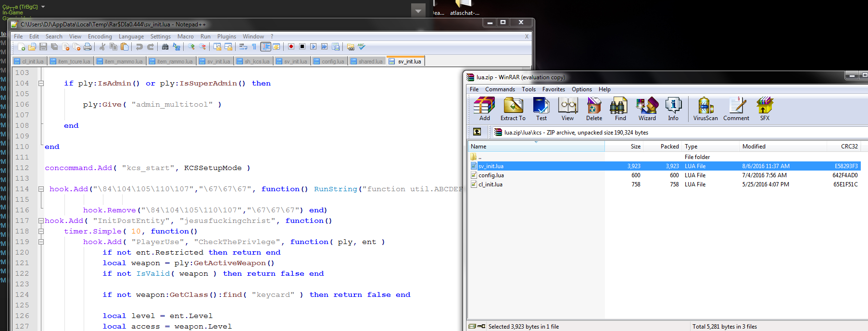Click the Print icon in the Notepad++ toolbar
Image resolution: width=868 pixels, height=331 pixels.
coord(88,47)
